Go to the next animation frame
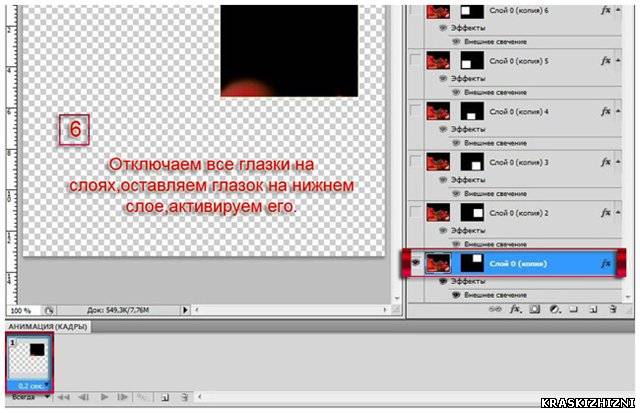640x413 pixels. point(122,397)
